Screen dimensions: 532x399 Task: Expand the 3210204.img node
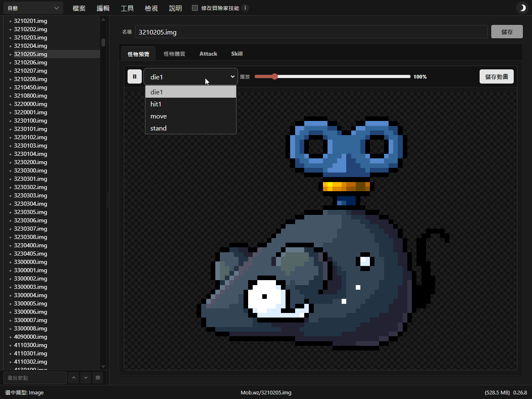click(x=10, y=46)
